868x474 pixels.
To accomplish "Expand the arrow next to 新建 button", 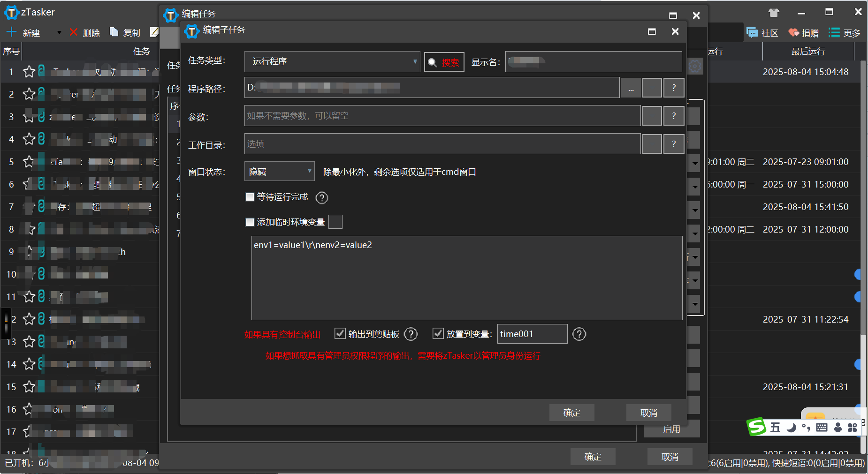I will (x=59, y=32).
